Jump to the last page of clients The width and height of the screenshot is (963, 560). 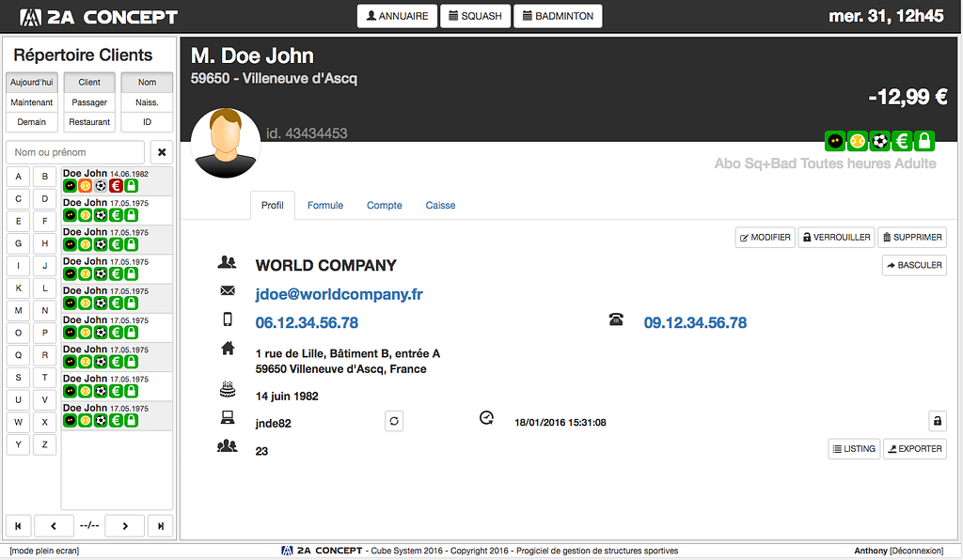point(161,525)
